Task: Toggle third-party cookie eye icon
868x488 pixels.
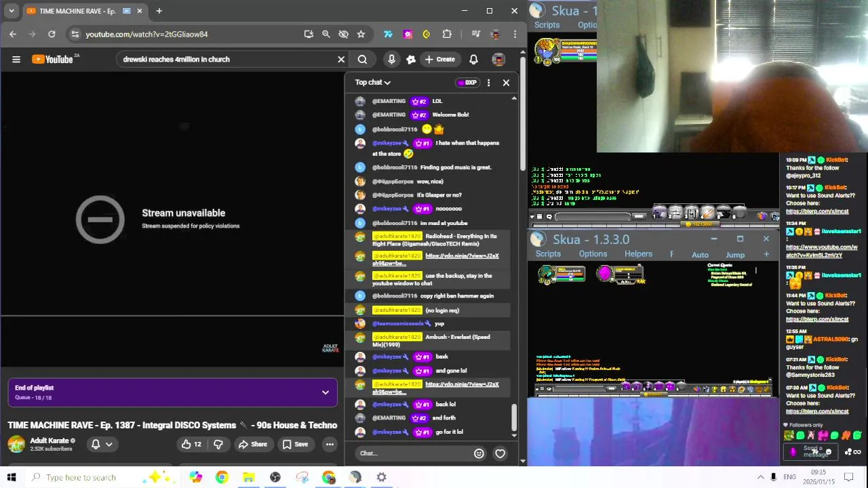Action: (344, 34)
